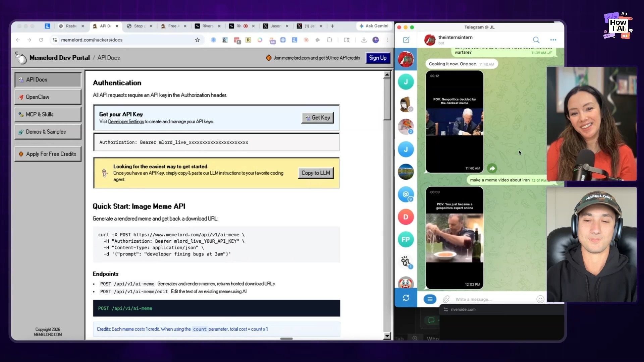Attach a file in Telegram
The height and width of the screenshot is (362, 644).
[x=446, y=299]
